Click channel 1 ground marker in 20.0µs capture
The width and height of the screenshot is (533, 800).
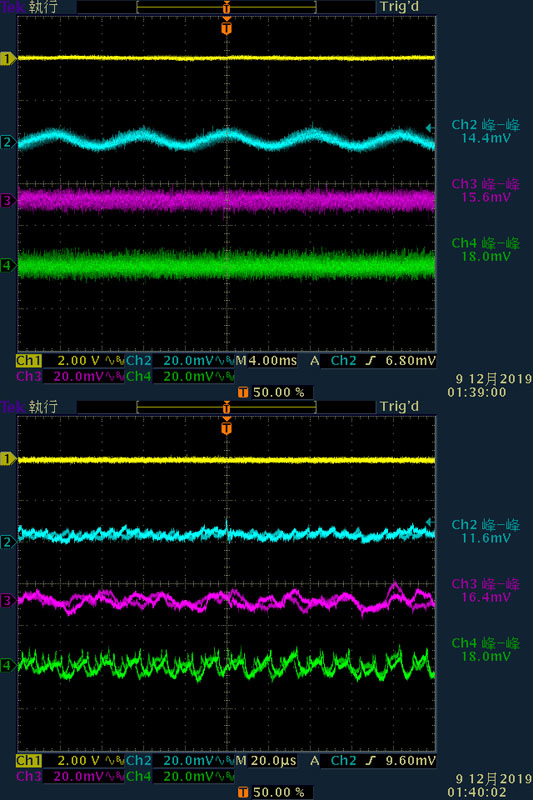(7, 459)
